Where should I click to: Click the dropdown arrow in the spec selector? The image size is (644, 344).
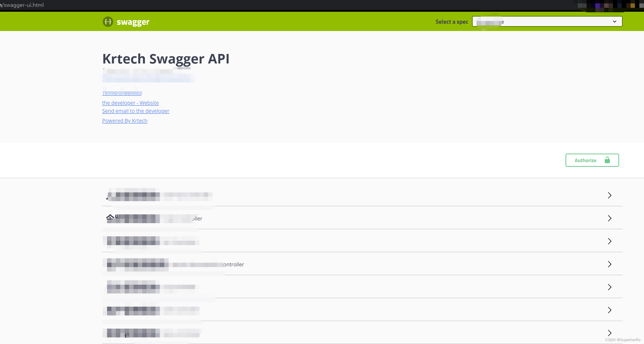click(614, 21)
